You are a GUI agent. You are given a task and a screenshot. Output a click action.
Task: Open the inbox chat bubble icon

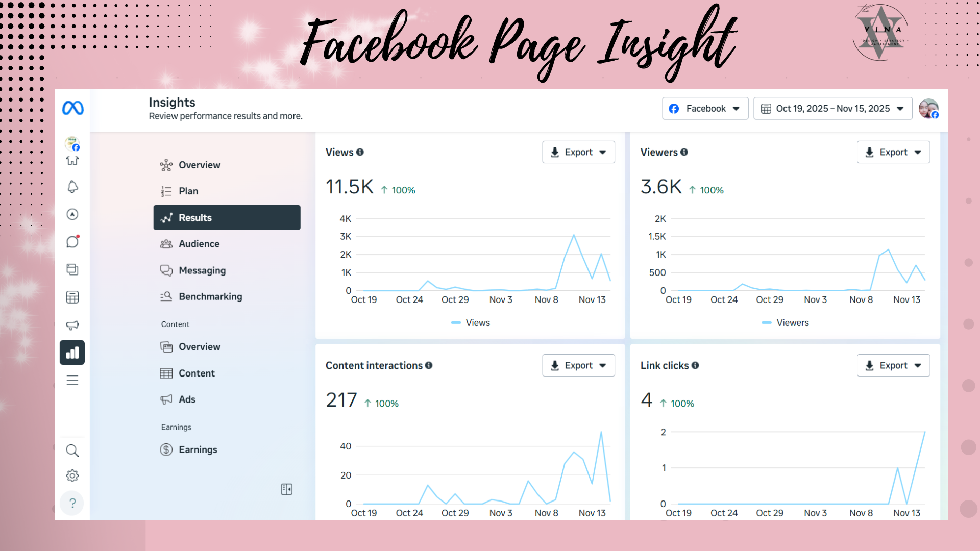(x=72, y=242)
